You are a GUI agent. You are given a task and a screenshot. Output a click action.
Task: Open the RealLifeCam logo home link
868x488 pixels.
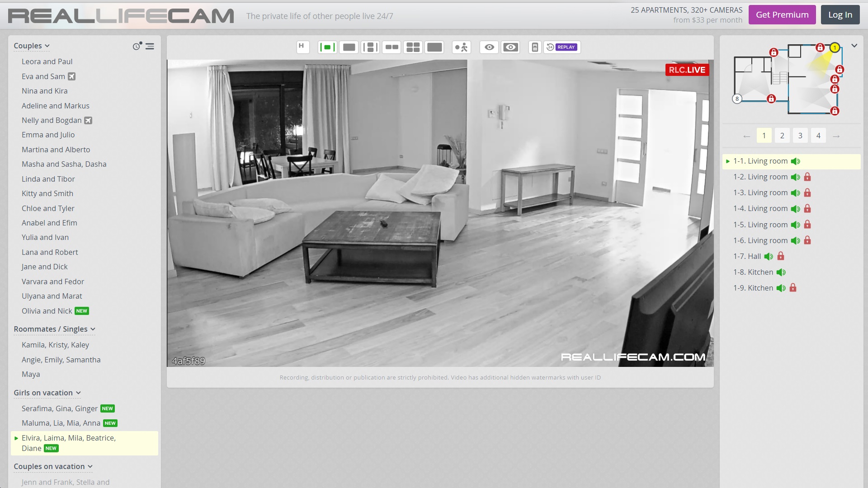click(121, 16)
